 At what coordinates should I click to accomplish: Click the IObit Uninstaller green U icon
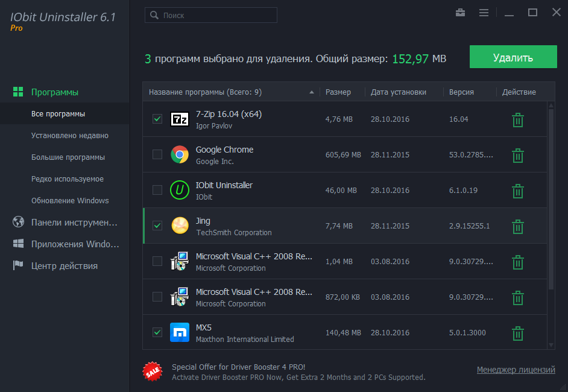click(180, 190)
